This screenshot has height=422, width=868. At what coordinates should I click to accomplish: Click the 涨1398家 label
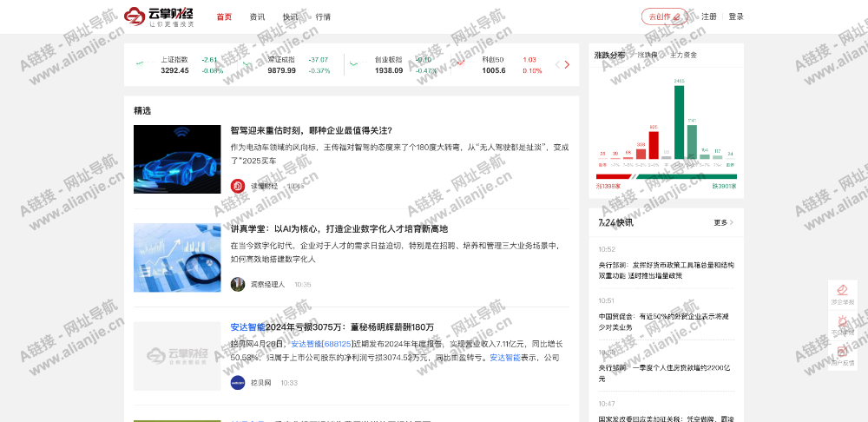[608, 186]
